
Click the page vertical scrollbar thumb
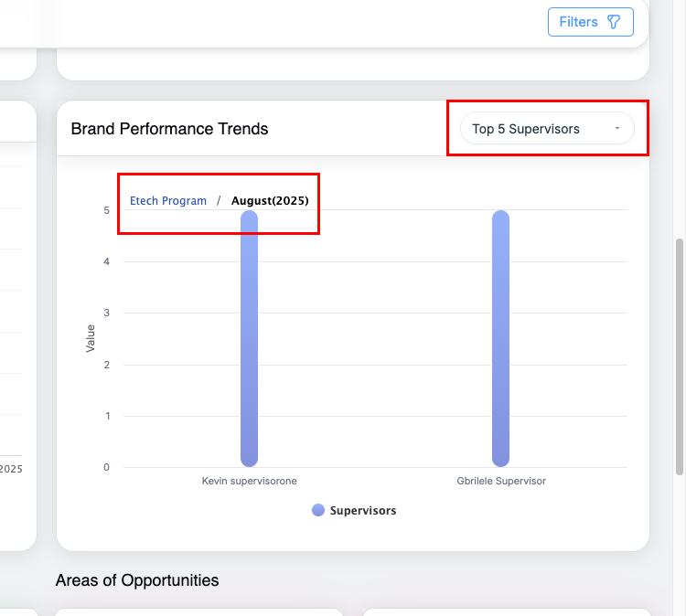pyautogui.click(x=679, y=356)
